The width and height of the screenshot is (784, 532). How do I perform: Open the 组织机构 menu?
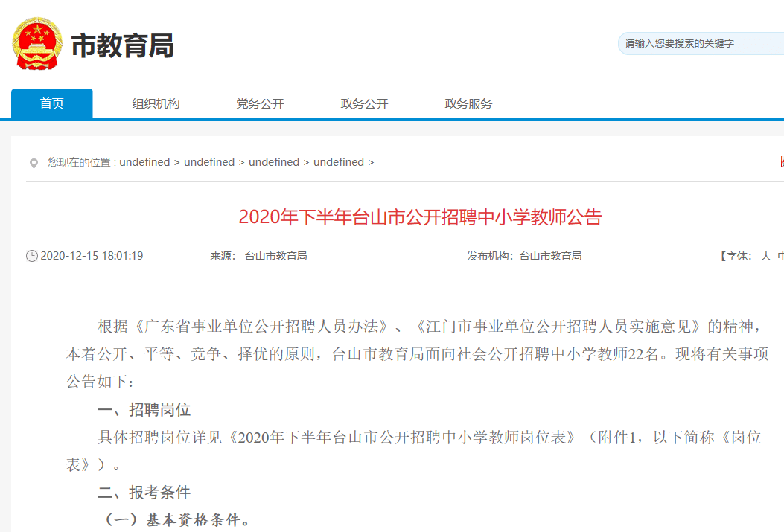click(156, 103)
